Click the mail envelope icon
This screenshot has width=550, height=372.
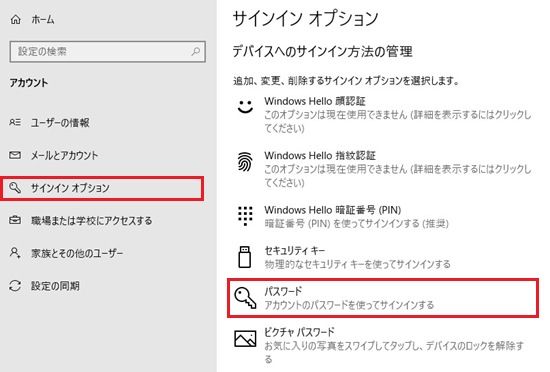click(x=15, y=155)
